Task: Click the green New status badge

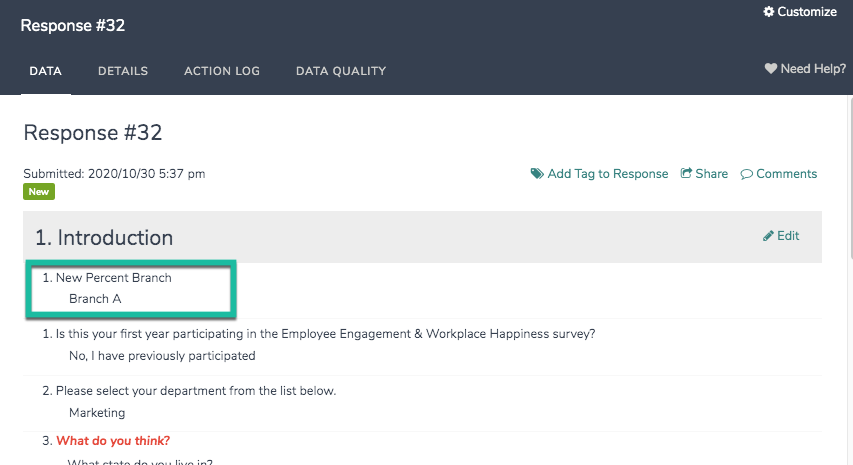Action: coord(39,192)
